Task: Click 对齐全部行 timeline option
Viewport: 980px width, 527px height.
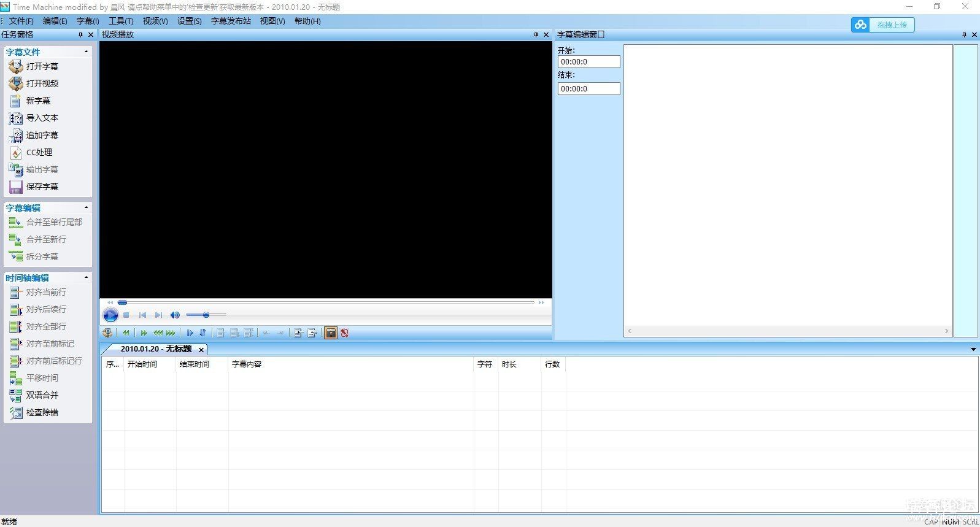Action: pyautogui.click(x=38, y=326)
